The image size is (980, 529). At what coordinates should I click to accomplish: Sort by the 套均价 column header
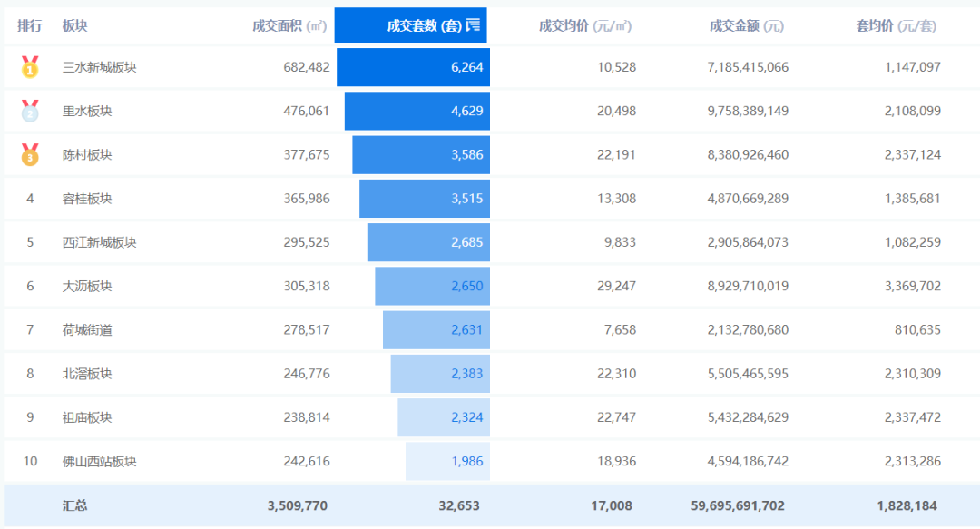pos(896,25)
